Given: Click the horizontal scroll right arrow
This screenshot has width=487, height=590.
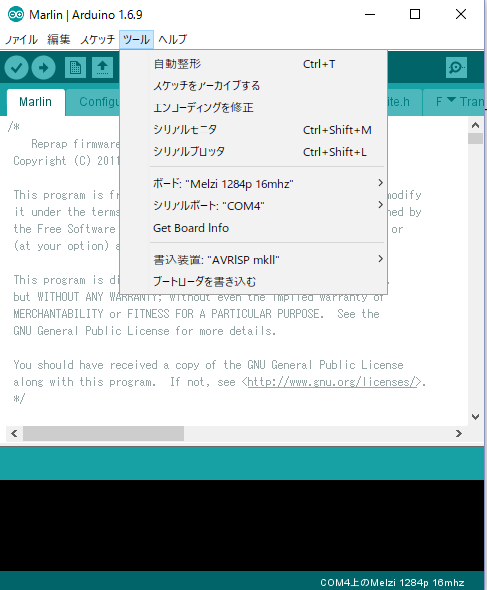Looking at the screenshot, I should (459, 433).
